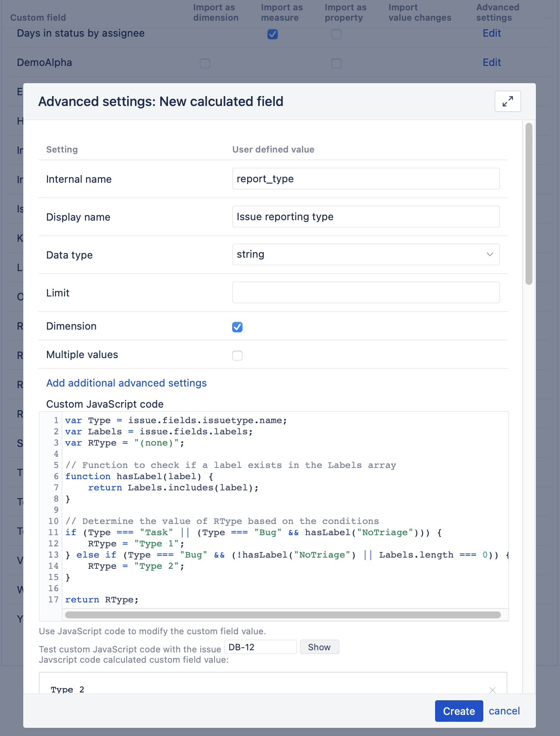Click the dialog's vertical scrollbar thumb
This screenshot has height=736, width=560.
tap(529, 204)
